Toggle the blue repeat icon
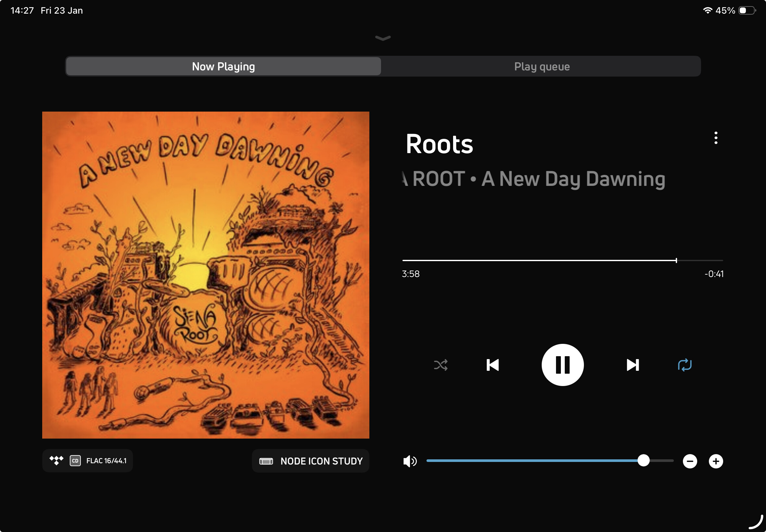The height and width of the screenshot is (532, 766). pyautogui.click(x=685, y=365)
